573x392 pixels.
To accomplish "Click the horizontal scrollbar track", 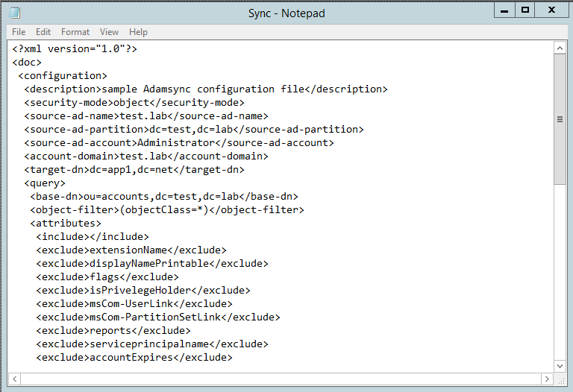I will pyautogui.click(x=281, y=379).
